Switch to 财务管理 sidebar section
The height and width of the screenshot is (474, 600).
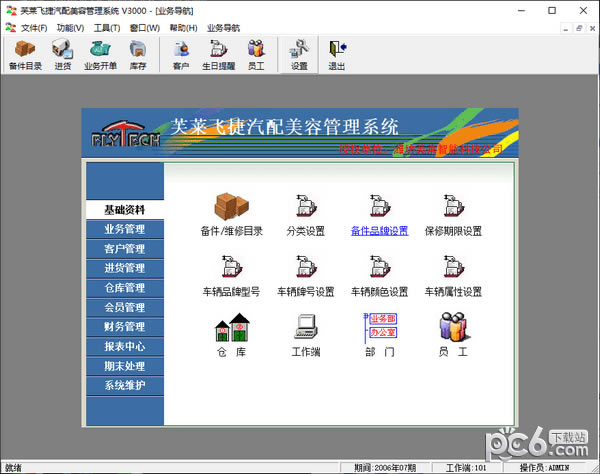(124, 327)
